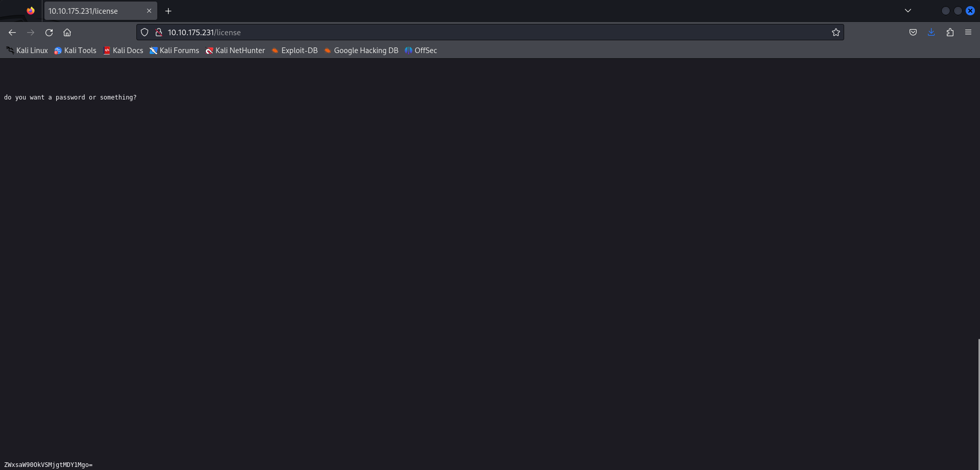This screenshot has width=980, height=470.
Task: Click the base64 string ZWxsaW90OkVSMjgtMDY1Mgo=
Action: pos(49,465)
